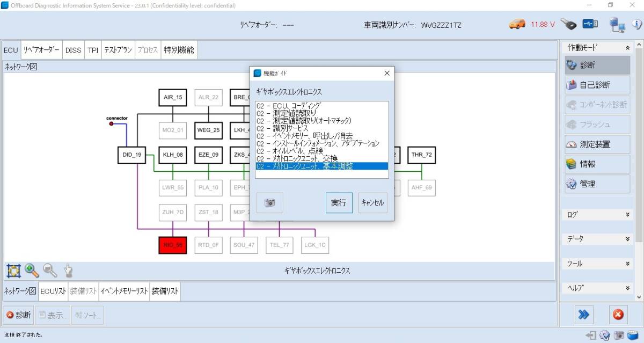Screen dimensions: 644x343
Task: Close the 機能ガイド dialog
Action: point(387,74)
